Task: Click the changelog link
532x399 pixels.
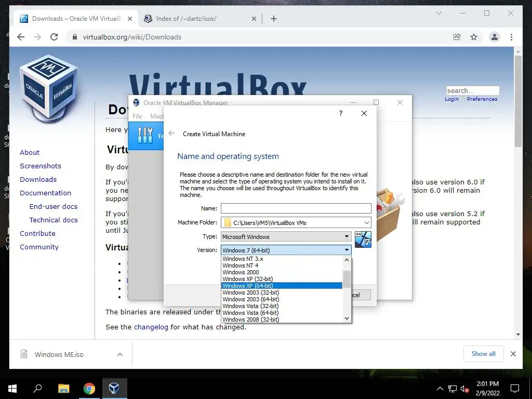Action: (151, 327)
